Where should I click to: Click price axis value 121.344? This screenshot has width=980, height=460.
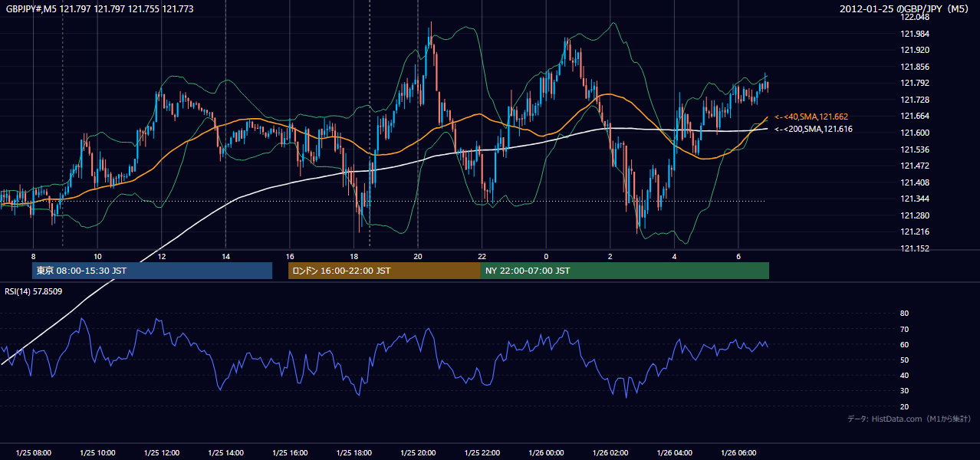click(x=915, y=199)
